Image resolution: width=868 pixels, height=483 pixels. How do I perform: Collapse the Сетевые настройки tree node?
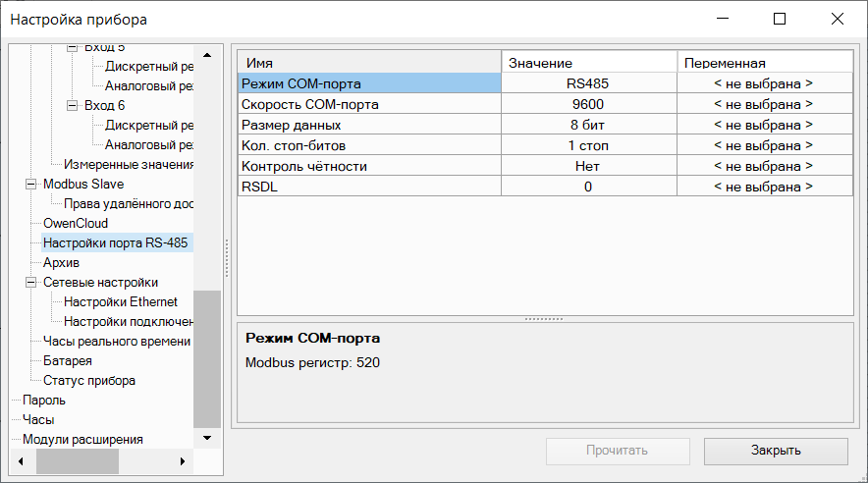(30, 283)
